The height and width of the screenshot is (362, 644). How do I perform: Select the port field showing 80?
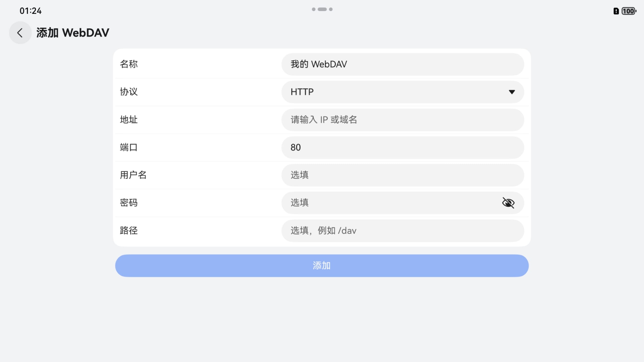(x=403, y=147)
